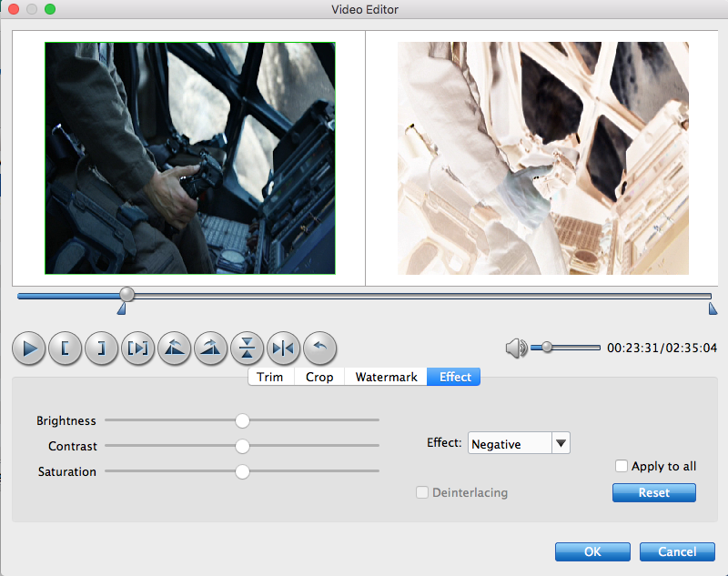Select the Watermark tab
Screen dimensions: 728x576
pos(386,377)
